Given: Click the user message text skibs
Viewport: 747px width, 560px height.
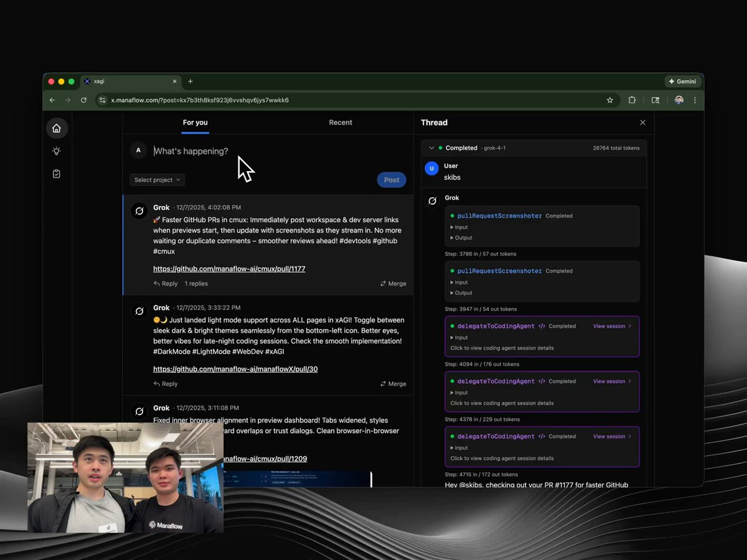Looking at the screenshot, I should [452, 177].
